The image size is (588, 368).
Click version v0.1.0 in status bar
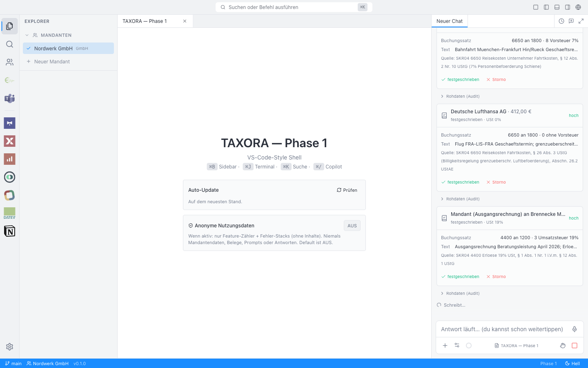(x=80, y=364)
